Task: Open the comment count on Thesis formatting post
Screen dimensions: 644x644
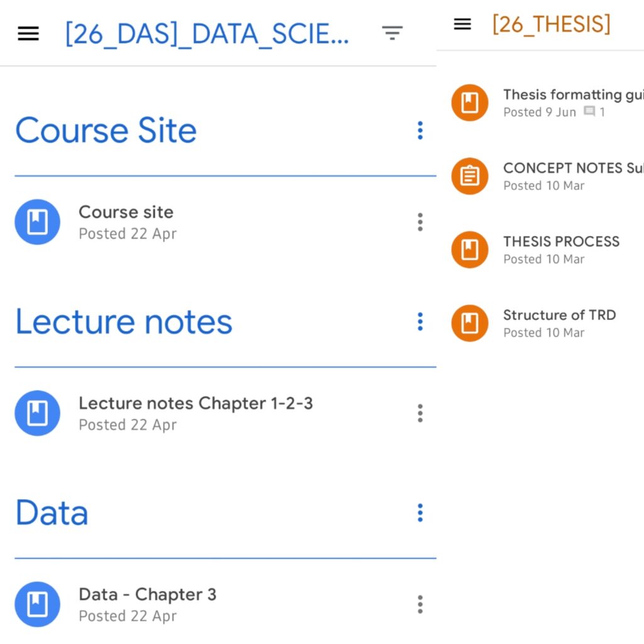Action: 594,112
